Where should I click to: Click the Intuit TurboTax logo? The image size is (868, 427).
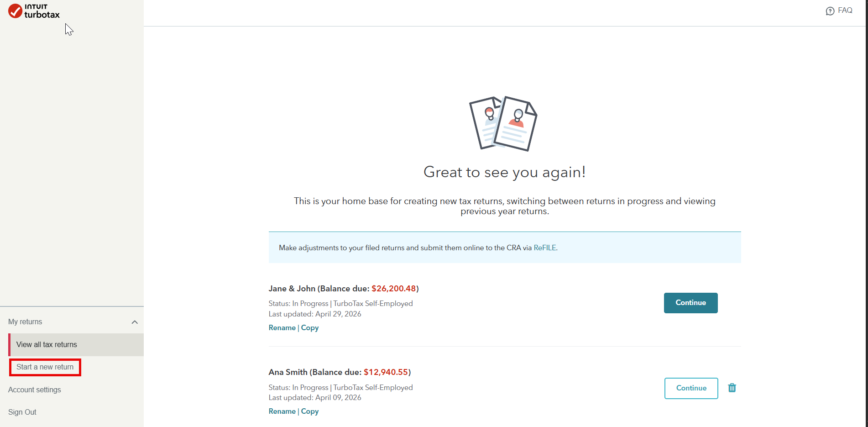[x=34, y=11]
